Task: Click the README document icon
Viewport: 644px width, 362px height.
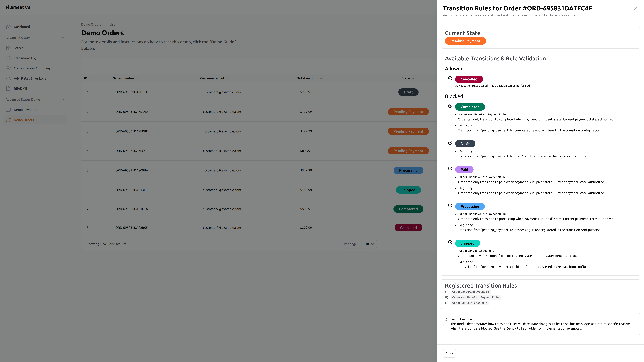Action: tap(8, 88)
